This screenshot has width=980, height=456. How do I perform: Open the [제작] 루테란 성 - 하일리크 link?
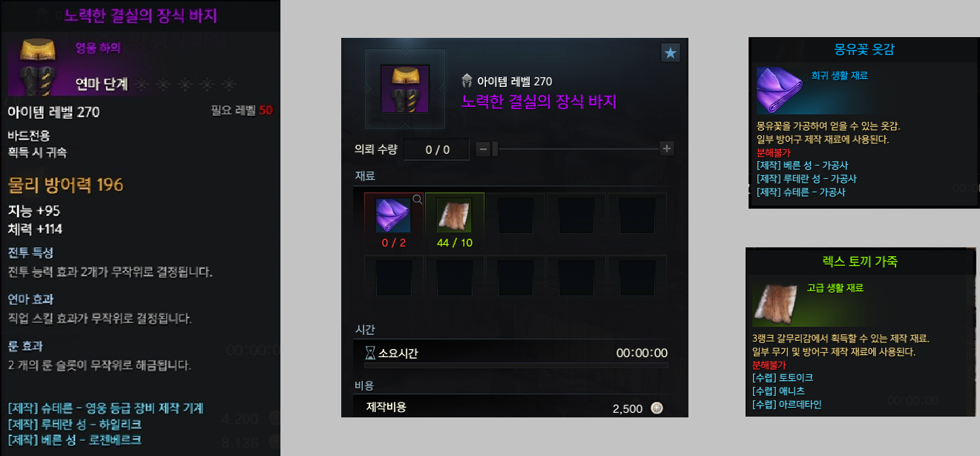(x=74, y=424)
